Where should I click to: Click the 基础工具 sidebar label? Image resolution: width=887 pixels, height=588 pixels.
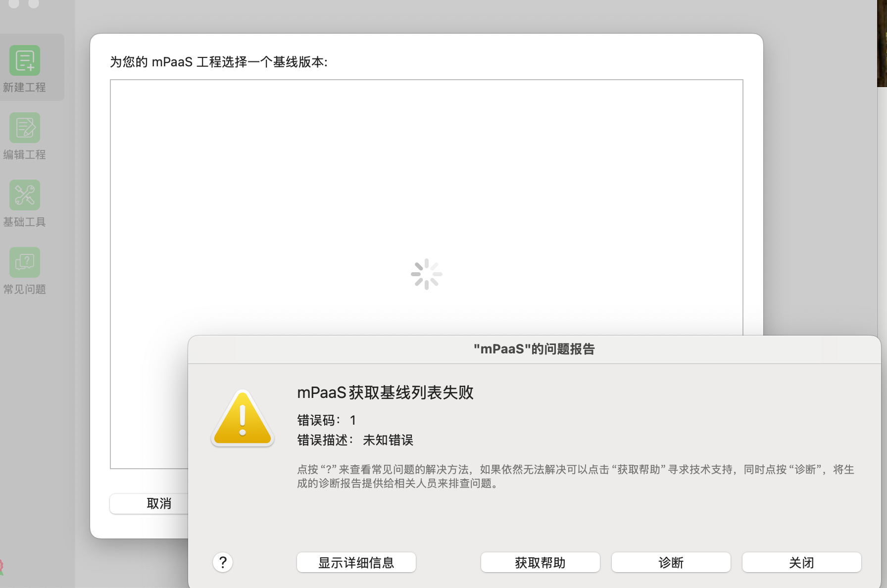pos(24,222)
